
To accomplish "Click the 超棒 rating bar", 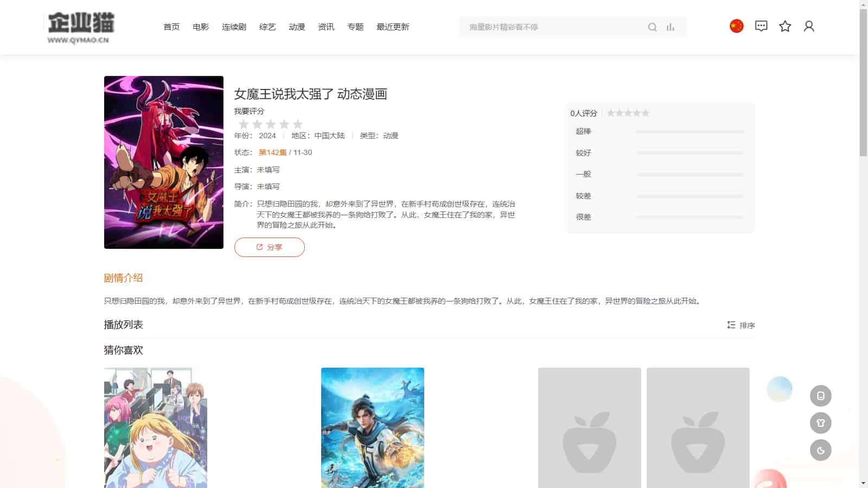I will [x=690, y=132].
